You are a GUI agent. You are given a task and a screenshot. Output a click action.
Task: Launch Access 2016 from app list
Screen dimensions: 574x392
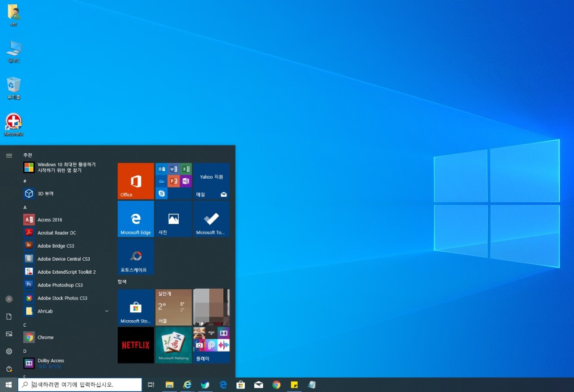pyautogui.click(x=66, y=220)
